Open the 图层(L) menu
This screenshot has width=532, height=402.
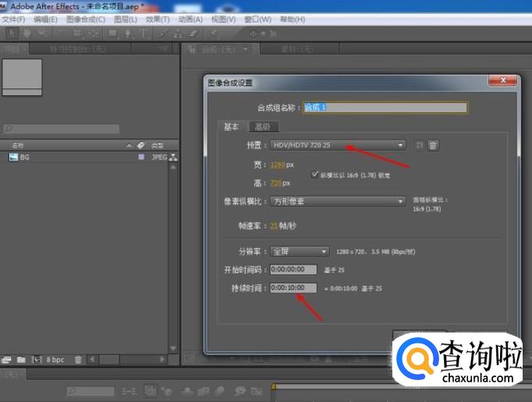click(x=126, y=20)
